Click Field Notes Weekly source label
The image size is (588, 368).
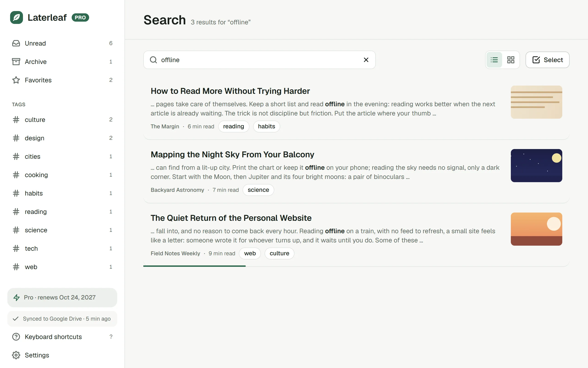pos(175,254)
